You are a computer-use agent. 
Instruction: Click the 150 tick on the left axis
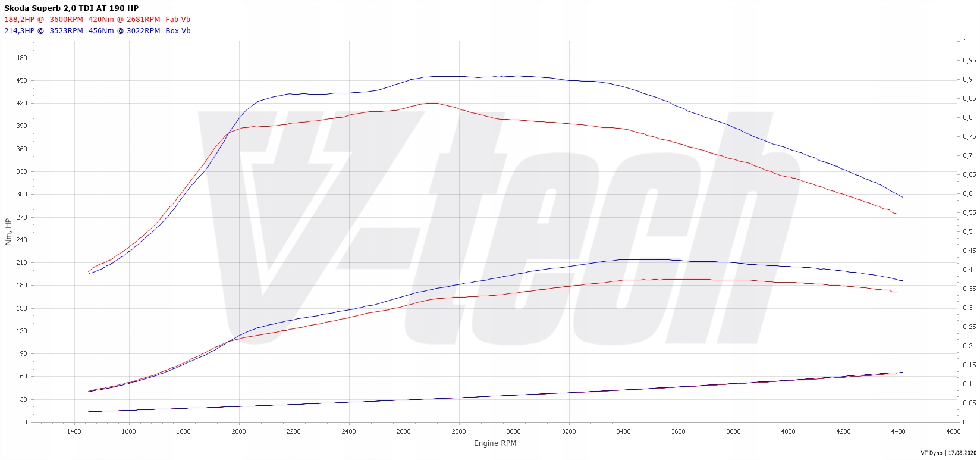21,308
